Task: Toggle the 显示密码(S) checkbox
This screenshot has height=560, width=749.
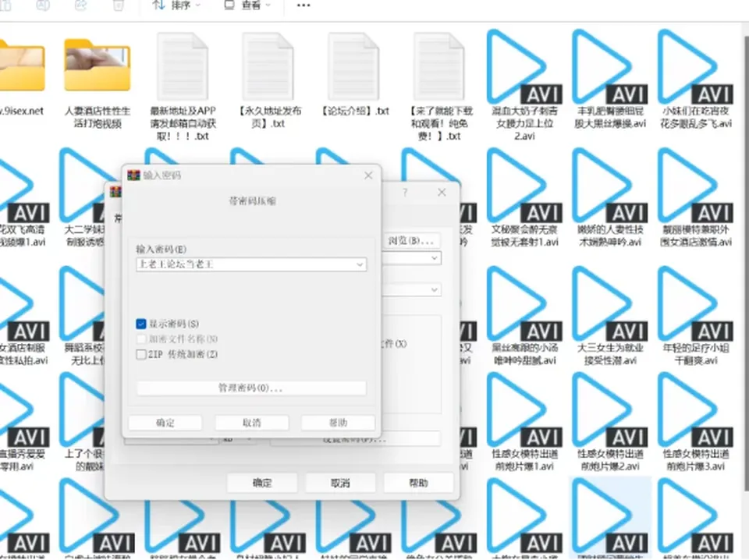Action: [141, 324]
